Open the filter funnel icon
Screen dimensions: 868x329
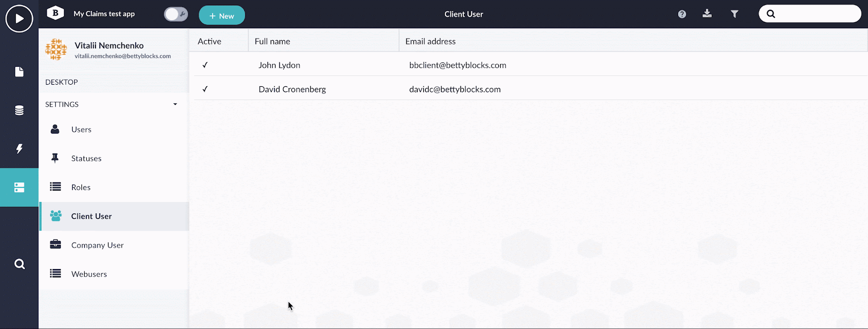(734, 14)
